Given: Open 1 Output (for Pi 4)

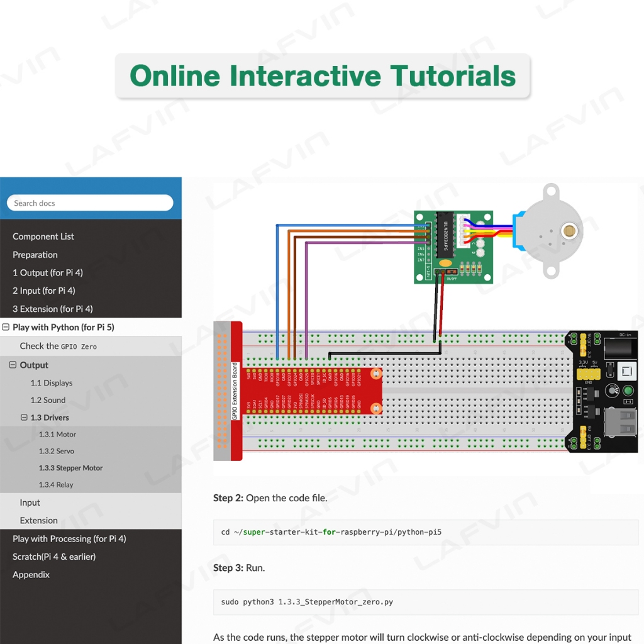Looking at the screenshot, I should tap(48, 272).
